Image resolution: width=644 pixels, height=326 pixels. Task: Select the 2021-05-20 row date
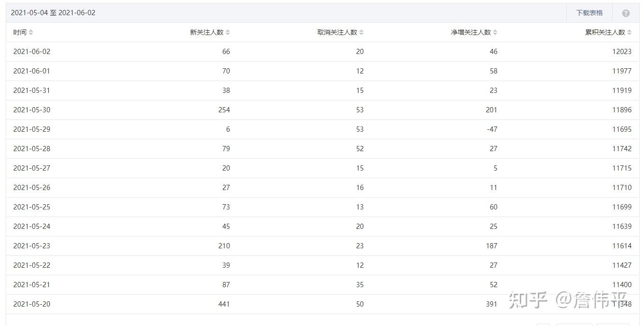click(32, 304)
